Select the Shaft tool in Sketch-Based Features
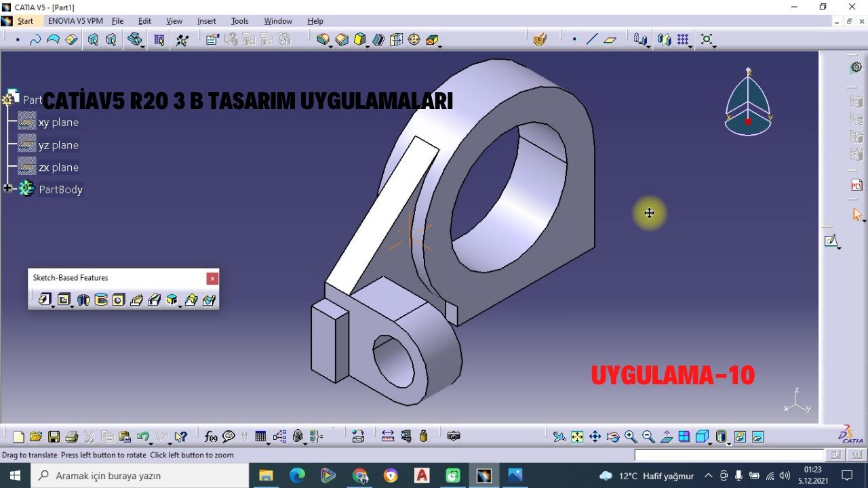Image resolution: width=868 pixels, height=488 pixels. click(83, 300)
